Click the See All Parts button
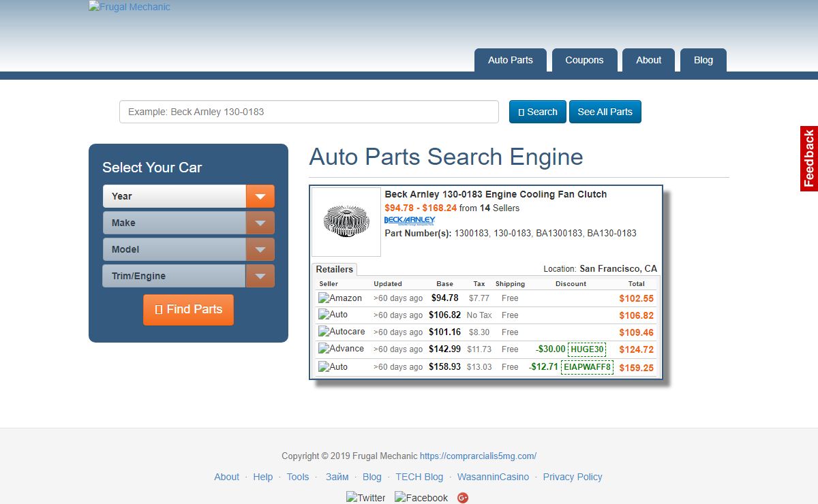Viewport: 818px width, 504px height. pyautogui.click(x=605, y=112)
